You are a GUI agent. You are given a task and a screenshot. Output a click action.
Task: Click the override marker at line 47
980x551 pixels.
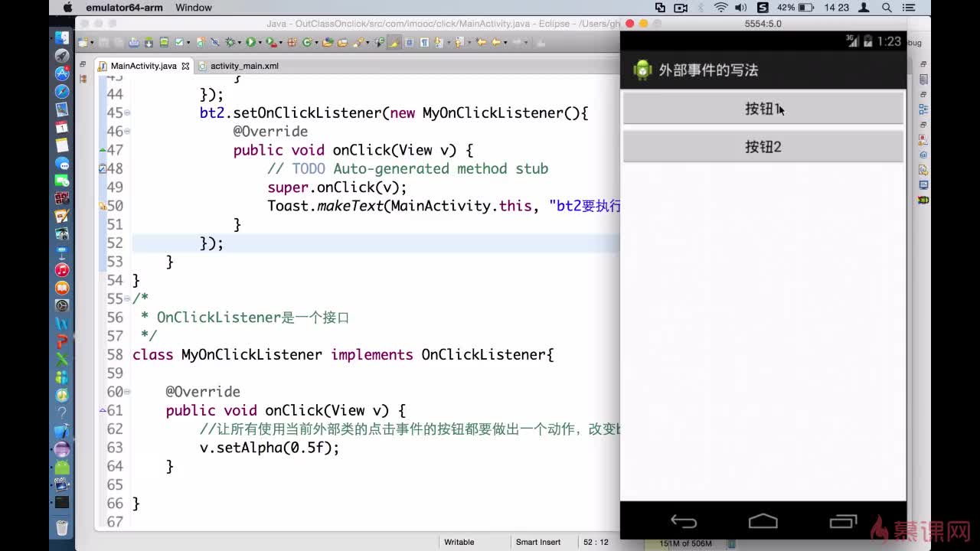tap(103, 150)
